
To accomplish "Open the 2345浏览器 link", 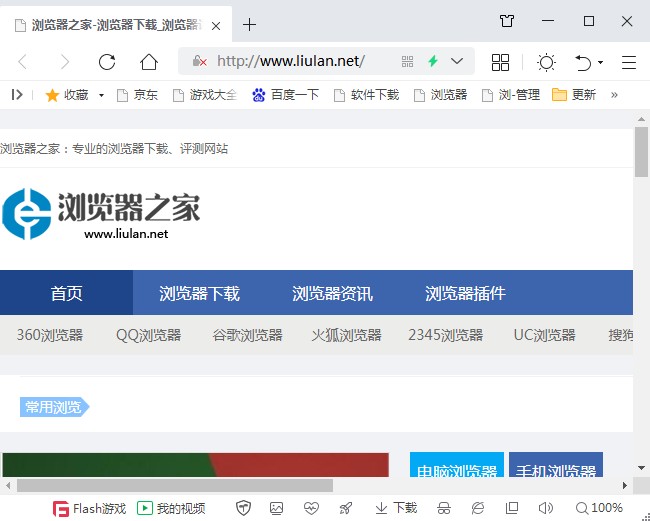I will coord(446,335).
